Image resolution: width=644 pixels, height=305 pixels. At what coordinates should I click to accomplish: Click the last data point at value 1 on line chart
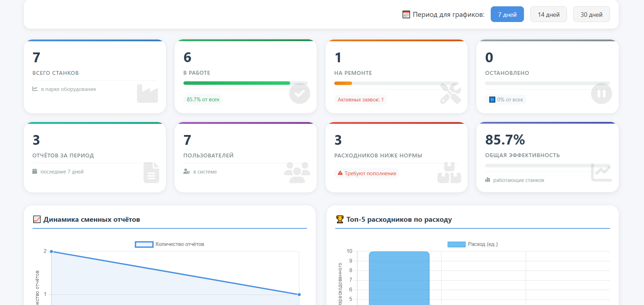pyautogui.click(x=299, y=295)
